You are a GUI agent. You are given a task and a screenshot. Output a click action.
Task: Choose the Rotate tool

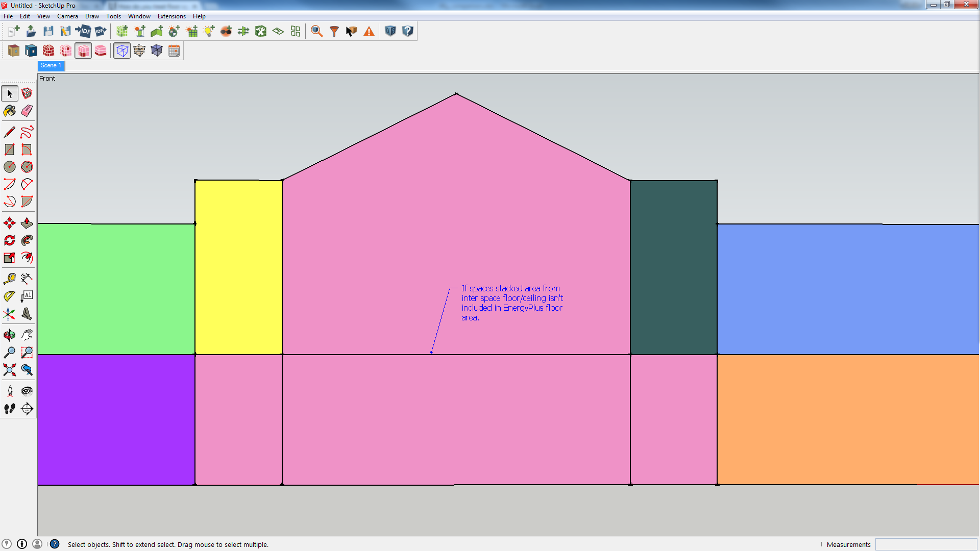[10, 240]
